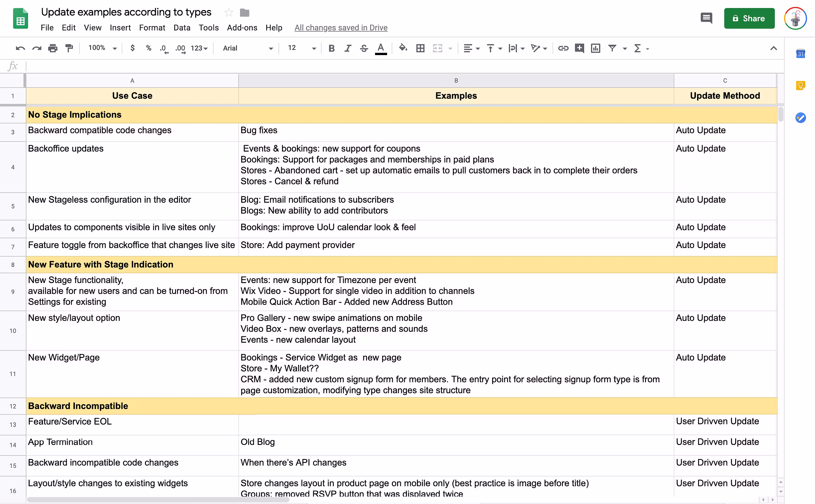Image resolution: width=815 pixels, height=504 pixels.
Task: Open the zoom 100% dropdown
Action: [103, 48]
